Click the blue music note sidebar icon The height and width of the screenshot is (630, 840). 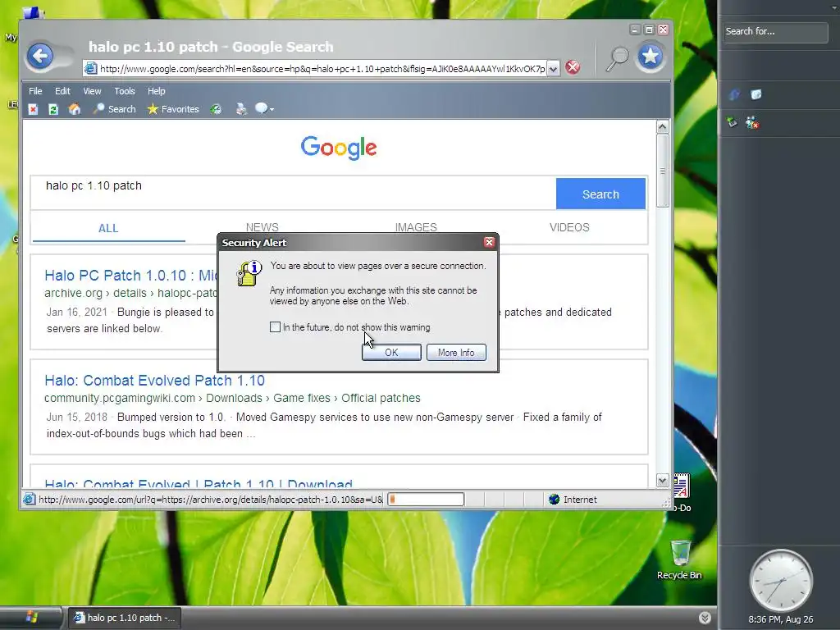tap(734, 95)
